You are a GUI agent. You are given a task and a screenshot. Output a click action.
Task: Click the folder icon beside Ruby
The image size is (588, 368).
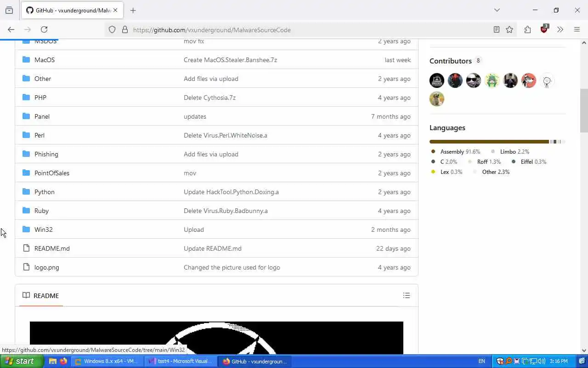26,211
